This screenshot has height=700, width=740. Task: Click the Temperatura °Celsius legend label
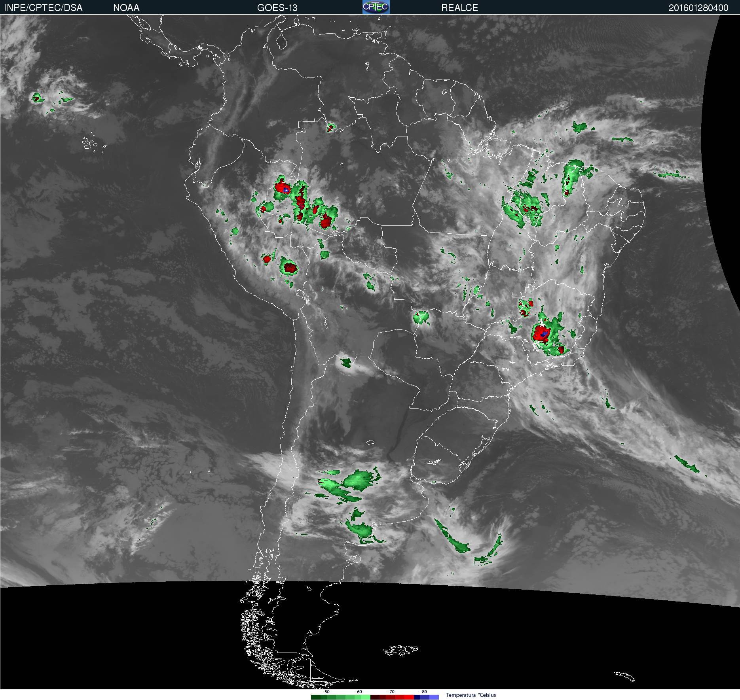point(471,695)
